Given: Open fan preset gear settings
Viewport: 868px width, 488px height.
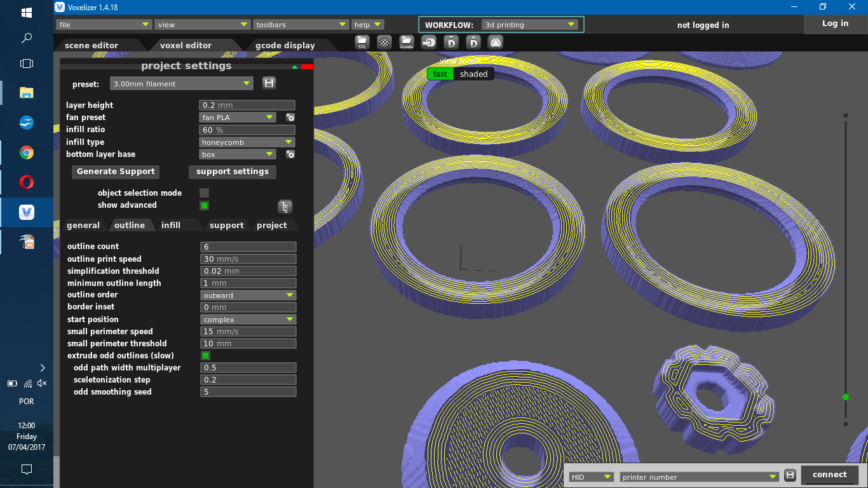Looking at the screenshot, I should click(290, 118).
